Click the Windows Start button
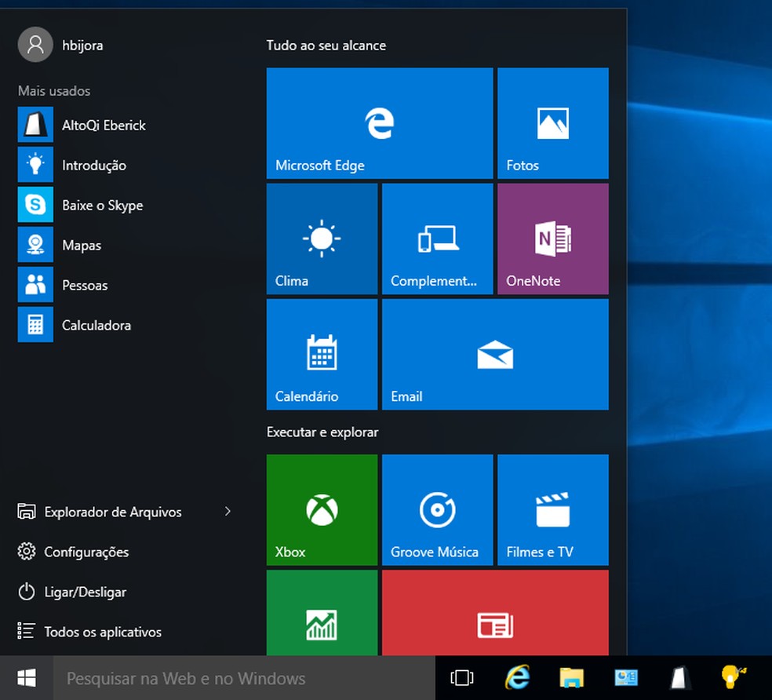The width and height of the screenshot is (772, 700). click(27, 678)
